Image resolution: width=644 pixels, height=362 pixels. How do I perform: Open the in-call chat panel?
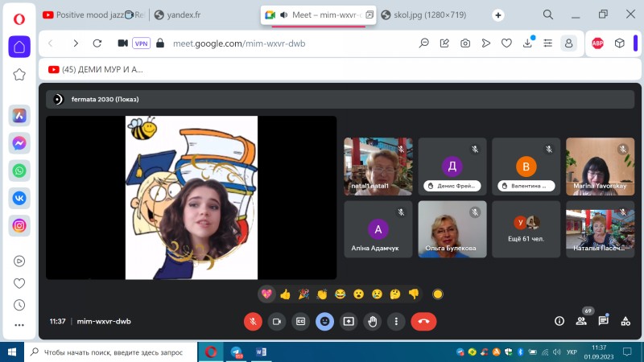[x=603, y=321]
